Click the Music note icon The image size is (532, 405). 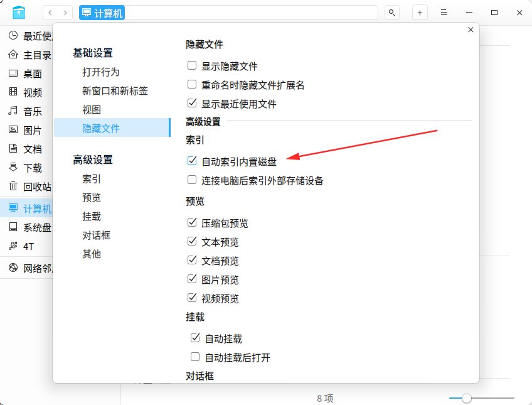[x=13, y=111]
